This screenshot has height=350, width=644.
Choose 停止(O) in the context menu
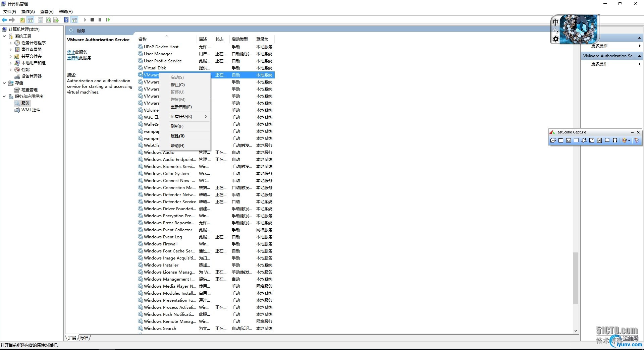coord(185,85)
